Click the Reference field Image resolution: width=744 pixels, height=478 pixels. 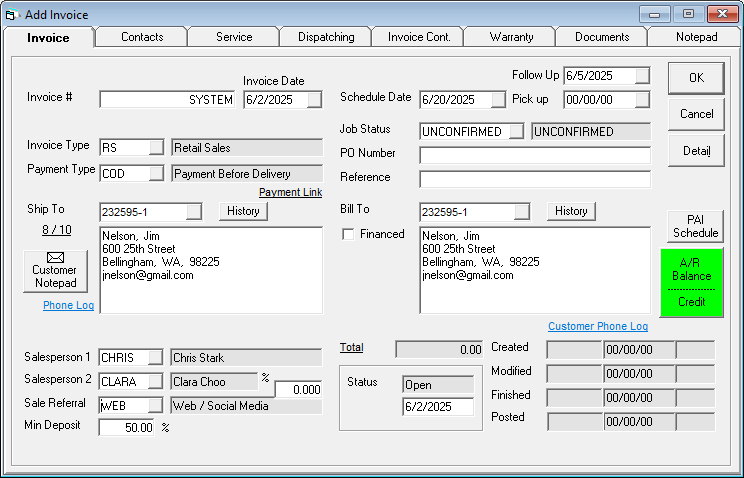click(535, 179)
